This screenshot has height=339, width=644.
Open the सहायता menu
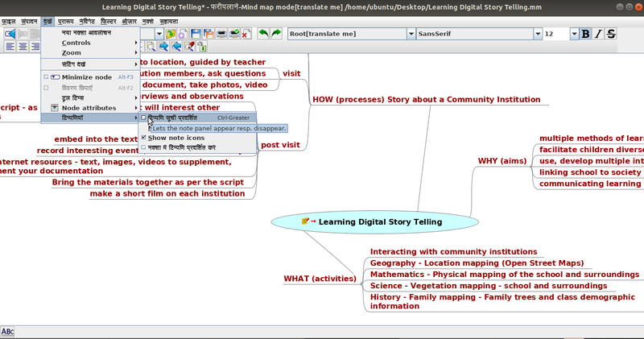[169, 22]
